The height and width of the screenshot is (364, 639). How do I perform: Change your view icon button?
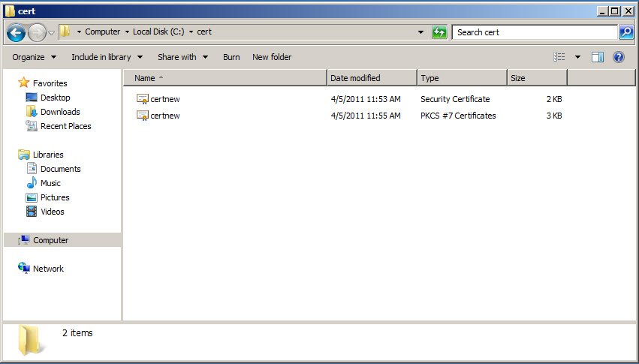[x=559, y=57]
